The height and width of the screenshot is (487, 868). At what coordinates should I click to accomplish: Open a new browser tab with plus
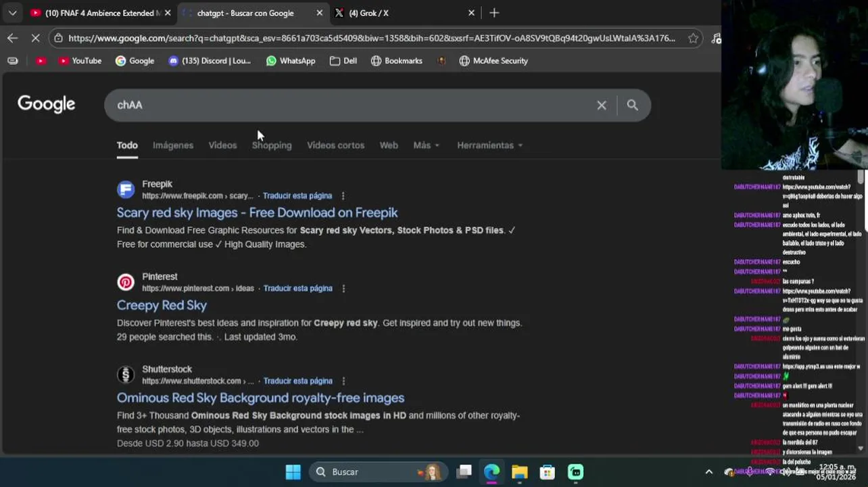[494, 13]
